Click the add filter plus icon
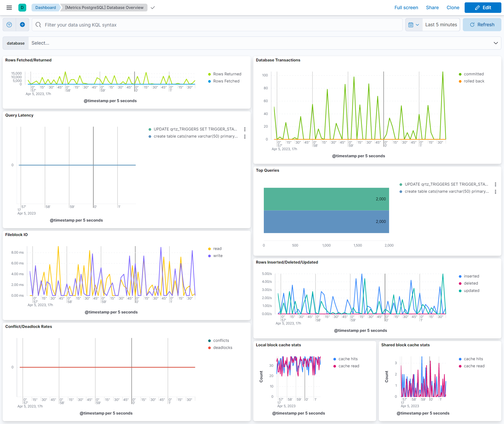504x424 pixels. coord(22,24)
